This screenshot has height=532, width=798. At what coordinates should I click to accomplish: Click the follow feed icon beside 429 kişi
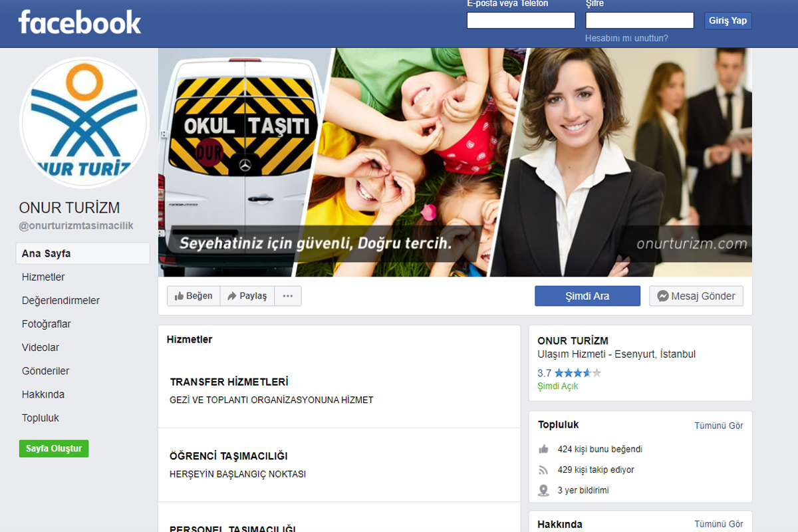point(544,470)
